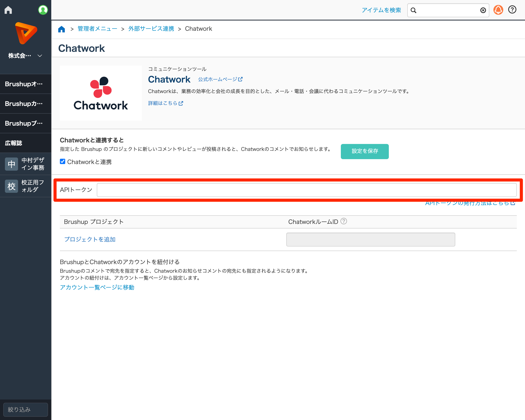Toggle the Chatworkと連携 checkbox

pyautogui.click(x=63, y=162)
